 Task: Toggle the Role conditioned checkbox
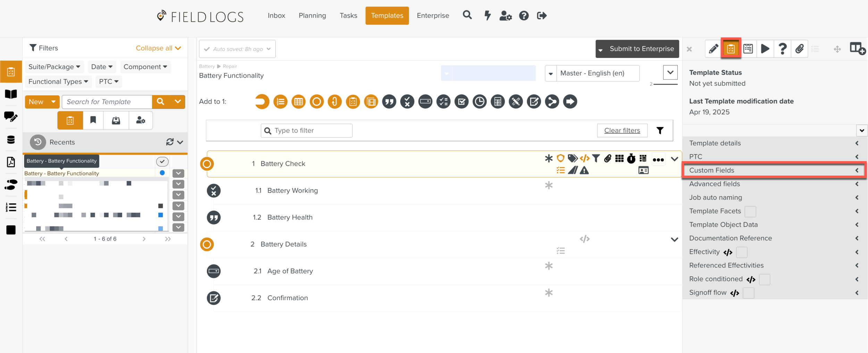[765, 279]
